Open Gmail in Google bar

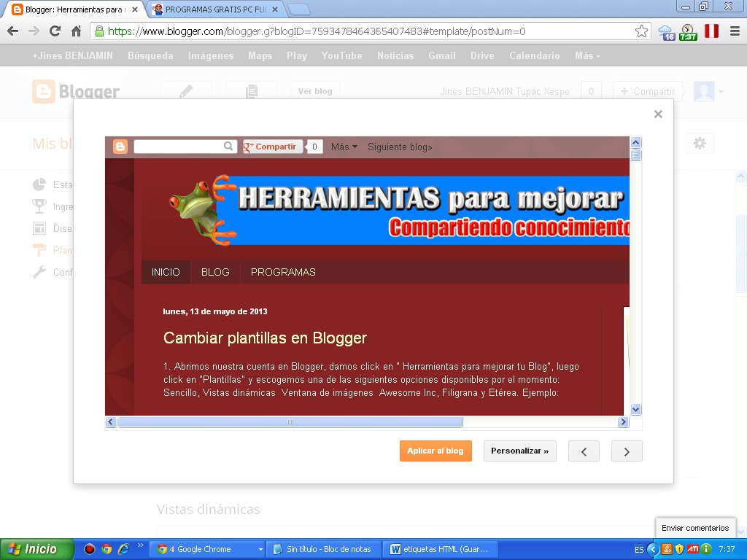pyautogui.click(x=442, y=55)
